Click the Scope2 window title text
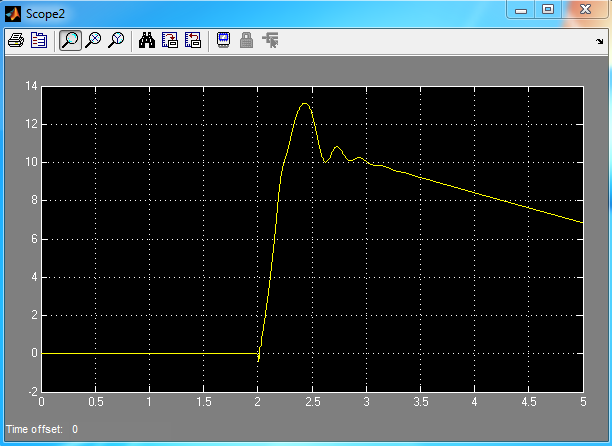Screen dimensions: 612x446 pyautogui.click(x=45, y=13)
